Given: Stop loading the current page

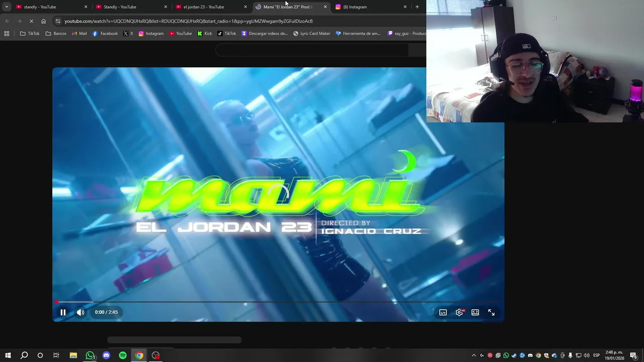Looking at the screenshot, I should (x=31, y=21).
